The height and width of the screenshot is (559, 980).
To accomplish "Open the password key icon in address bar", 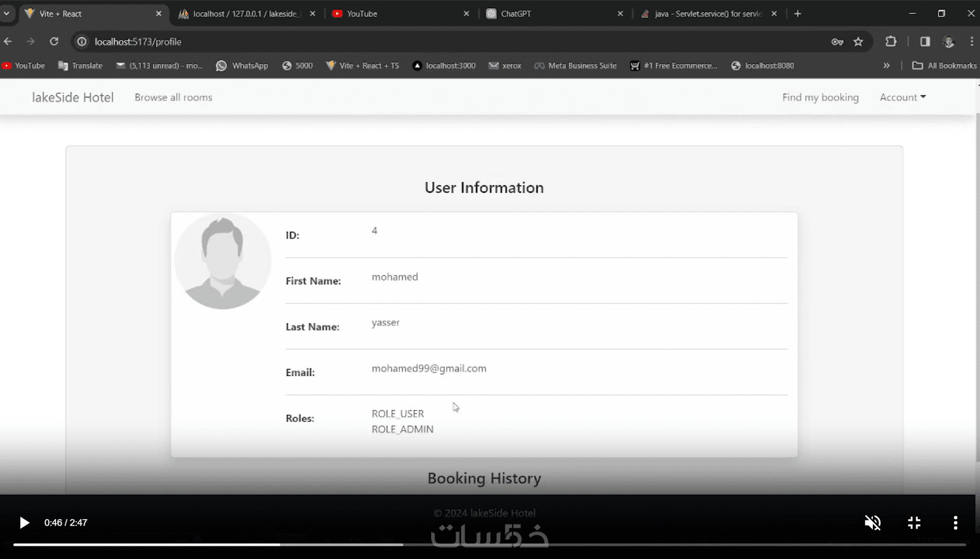I will (837, 41).
